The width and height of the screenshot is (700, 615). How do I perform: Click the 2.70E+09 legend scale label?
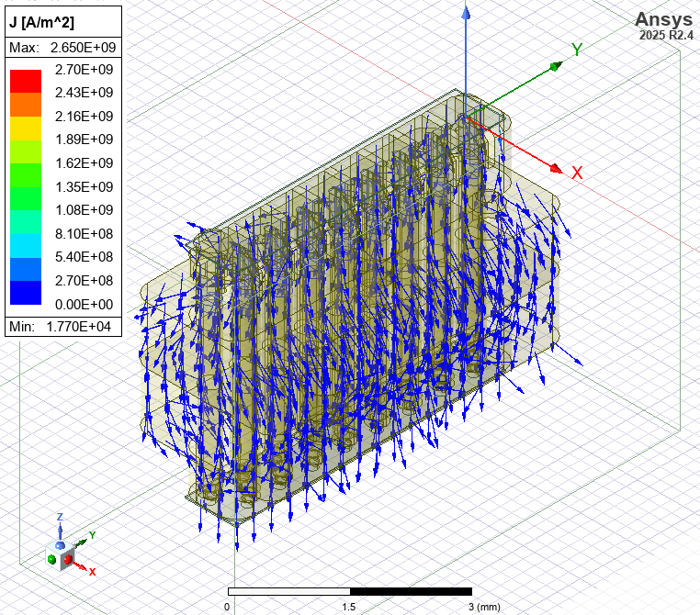pos(84,70)
